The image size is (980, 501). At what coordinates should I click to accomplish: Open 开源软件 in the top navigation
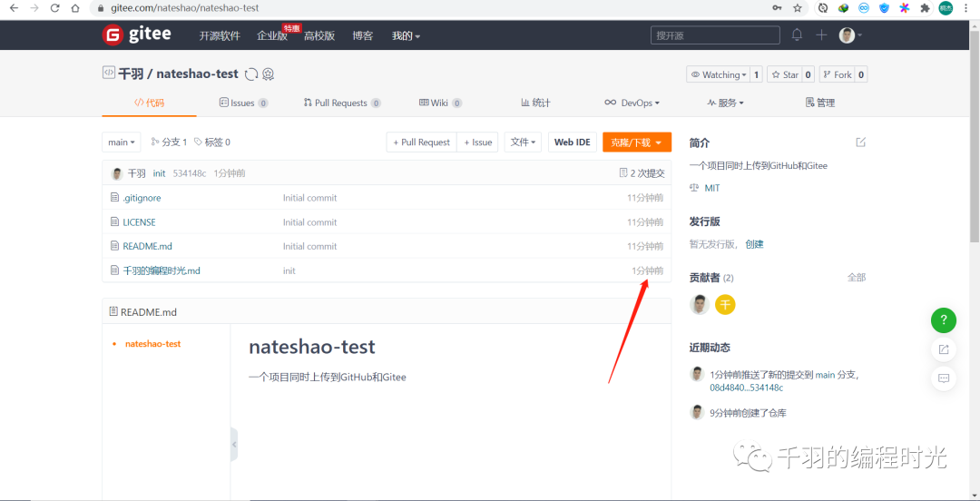[x=220, y=35]
